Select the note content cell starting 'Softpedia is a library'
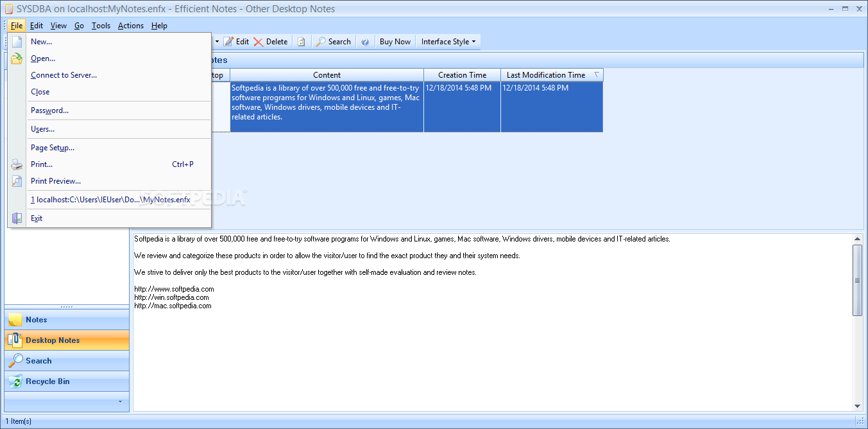Viewport: 868px width, 429px height. tap(327, 107)
